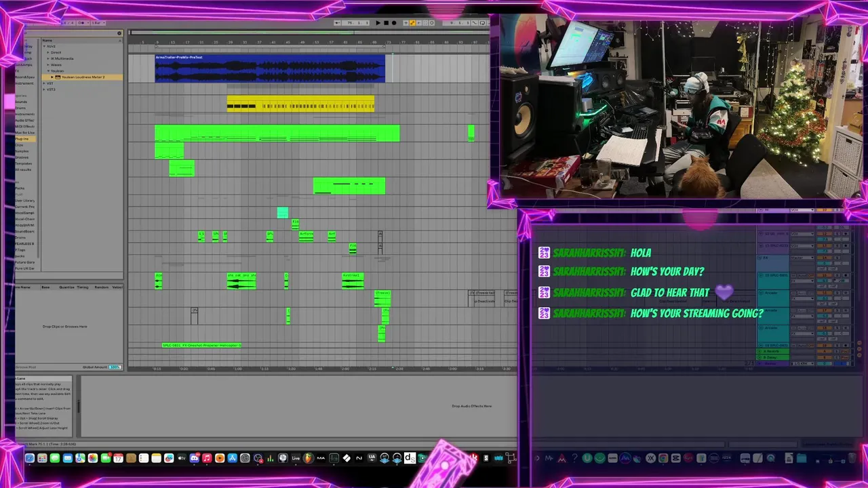The image size is (868, 488).
Task: Expand the Waves folder
Action: pos(48,64)
